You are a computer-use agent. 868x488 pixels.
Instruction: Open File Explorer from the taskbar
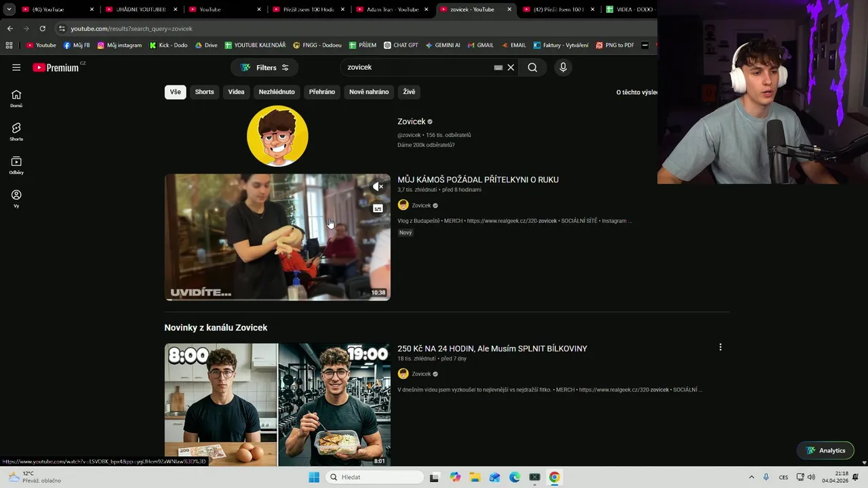[475, 477]
